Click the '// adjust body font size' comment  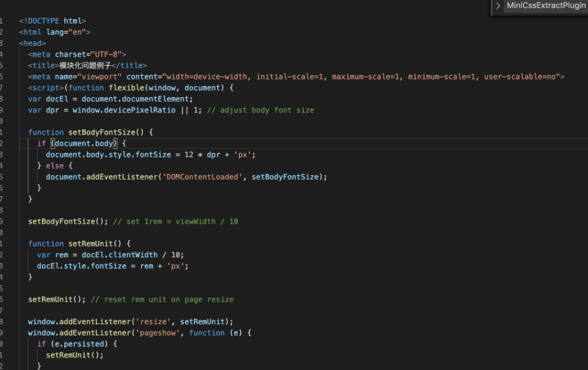click(261, 110)
